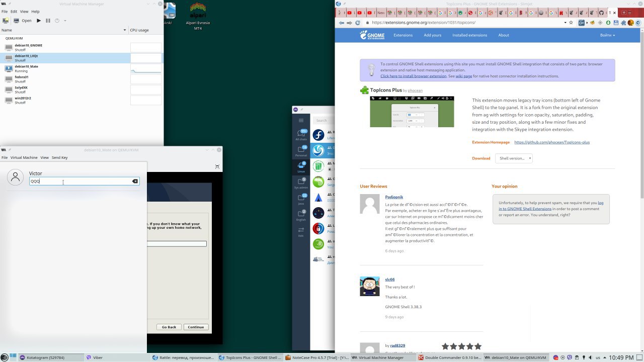Click the fullscreen icon in debian10_Mate console window
The image size is (644, 362).
pos(217,167)
